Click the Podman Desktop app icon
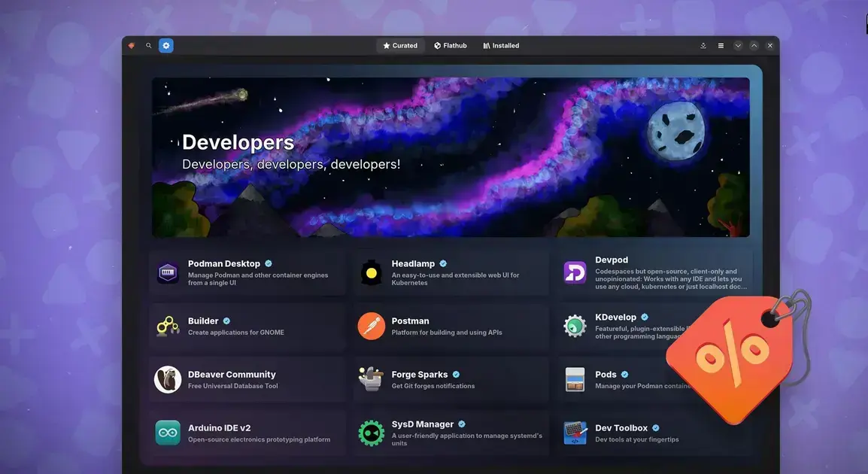 pos(167,272)
